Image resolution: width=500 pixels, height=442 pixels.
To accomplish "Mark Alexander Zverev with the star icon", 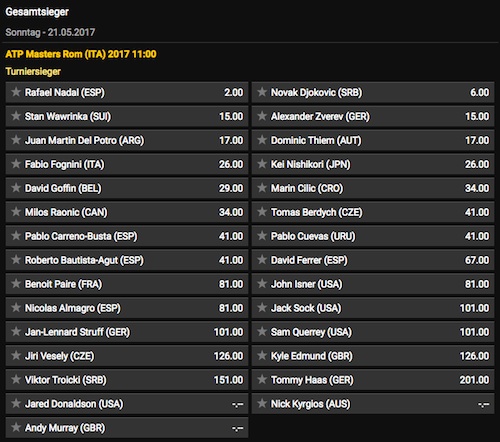I will [x=262, y=116].
